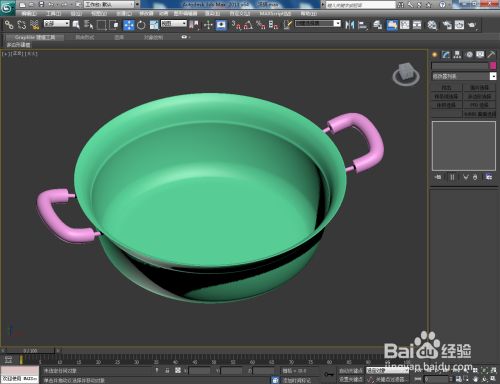Open the Material Editor sphere icon
The image size is (500, 384).
click(x=432, y=25)
